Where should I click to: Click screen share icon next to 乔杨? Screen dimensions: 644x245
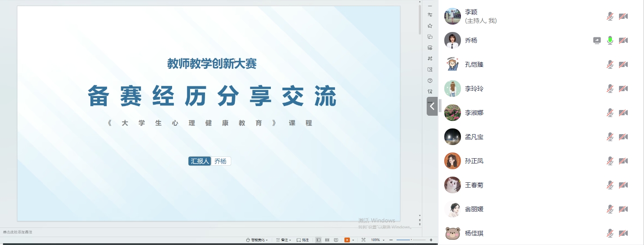click(597, 40)
